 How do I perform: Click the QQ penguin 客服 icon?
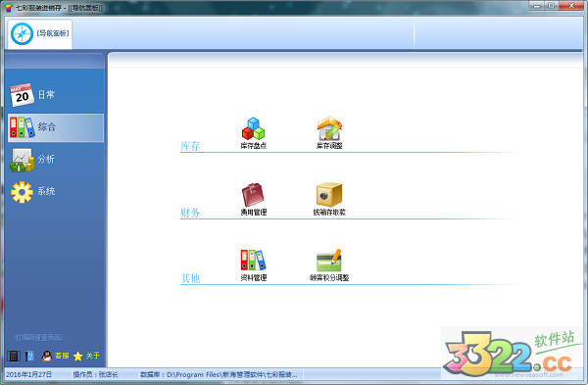47,356
